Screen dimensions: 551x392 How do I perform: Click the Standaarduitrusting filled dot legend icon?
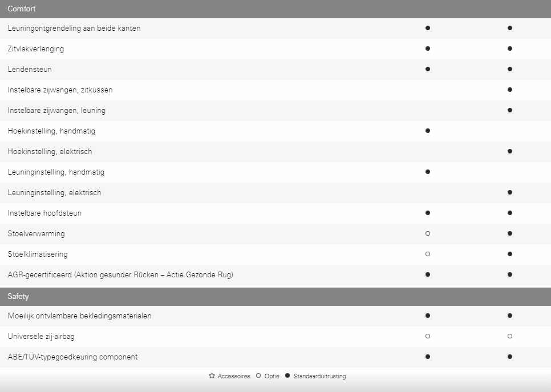point(287,376)
